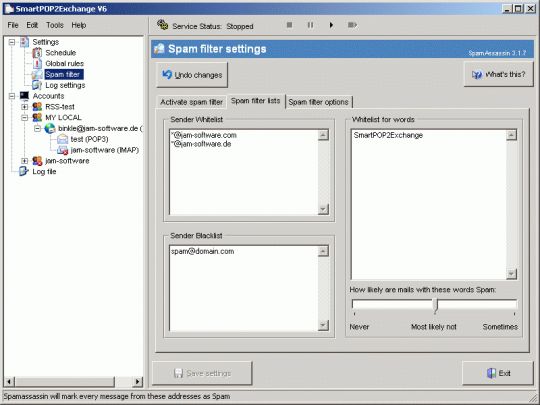This screenshot has width=540, height=405.
Task: Select Log settings in the tree
Action: [x=65, y=85]
